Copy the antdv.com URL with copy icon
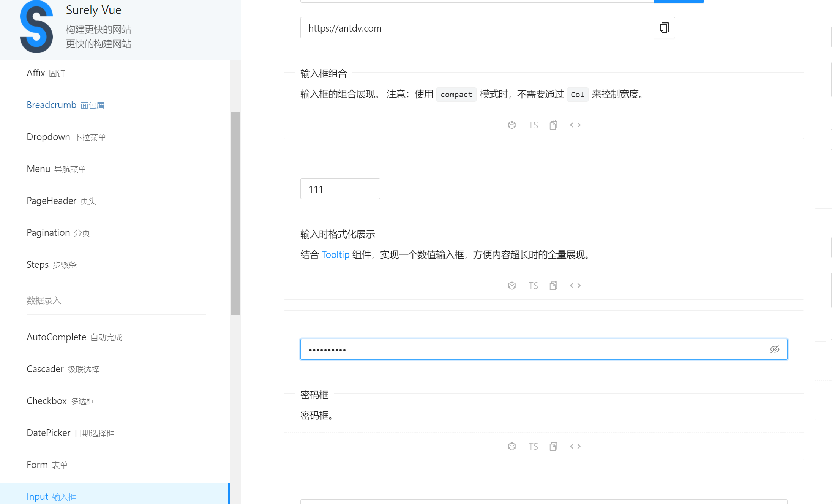Viewport: 832px width, 504px height. point(664,28)
